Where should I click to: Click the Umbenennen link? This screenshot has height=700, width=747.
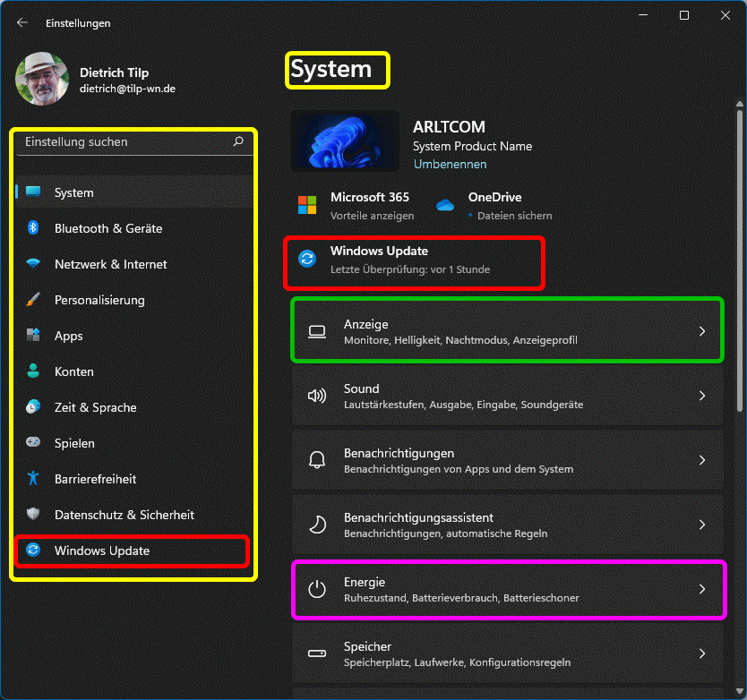point(450,165)
